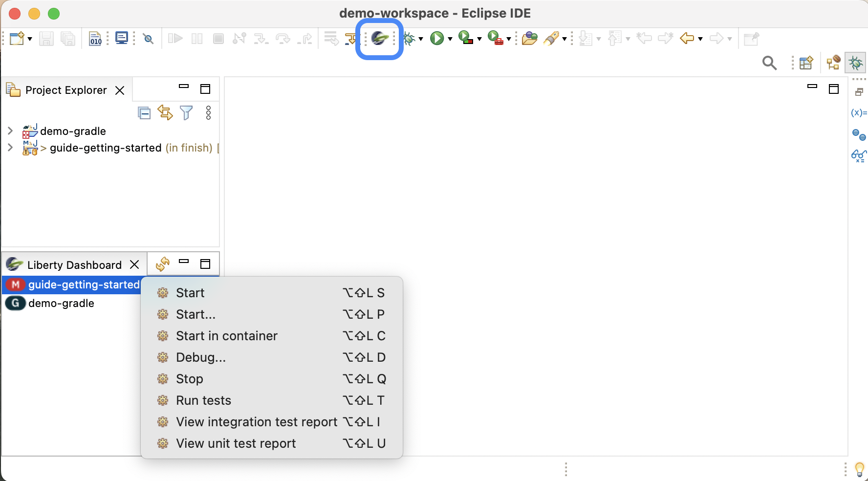The height and width of the screenshot is (481, 868).
Task: Choose View unit test report
Action: [271, 443]
